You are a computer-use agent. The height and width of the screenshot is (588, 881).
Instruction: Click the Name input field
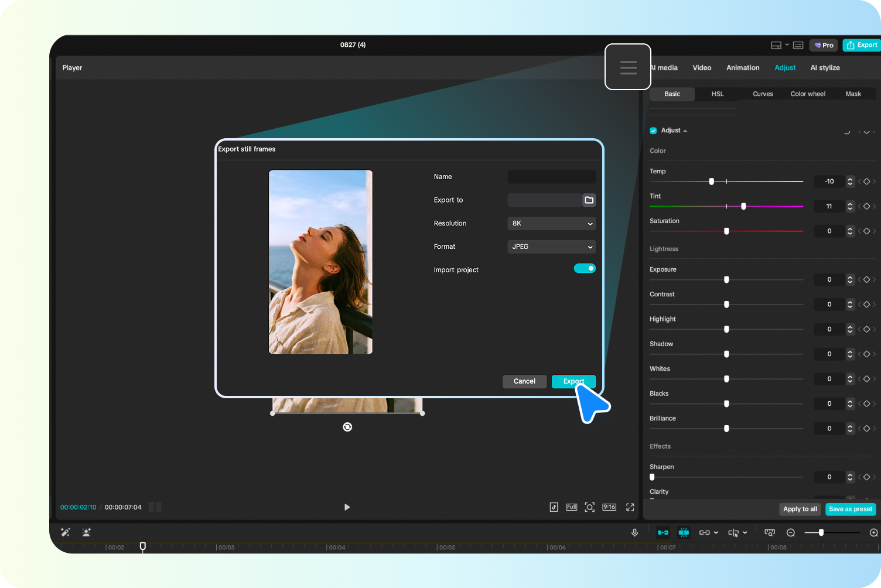[551, 177]
